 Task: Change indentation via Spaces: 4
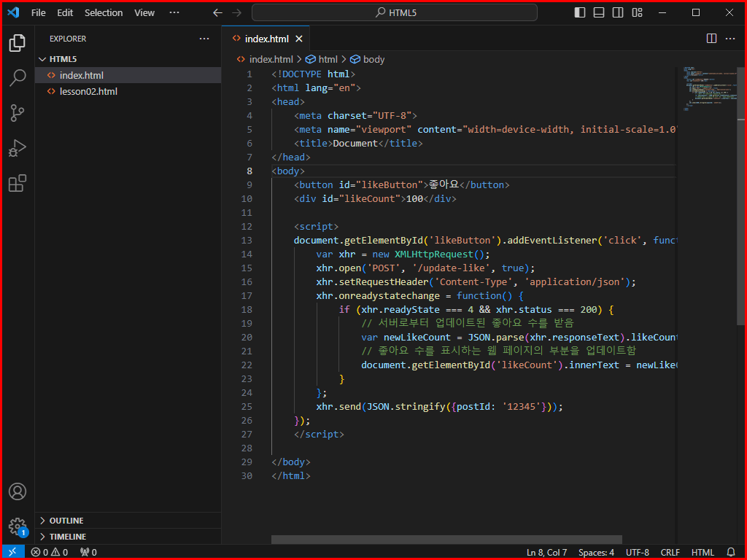596,553
